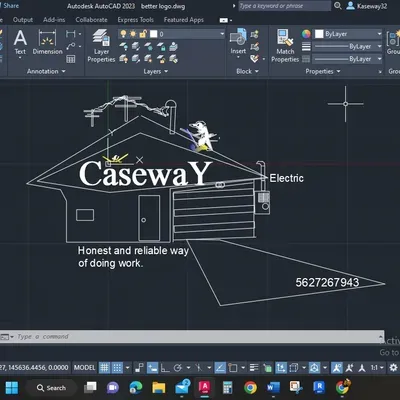The width and height of the screenshot is (400, 400).
Task: Expand the Properties panel
Action: click(x=323, y=71)
